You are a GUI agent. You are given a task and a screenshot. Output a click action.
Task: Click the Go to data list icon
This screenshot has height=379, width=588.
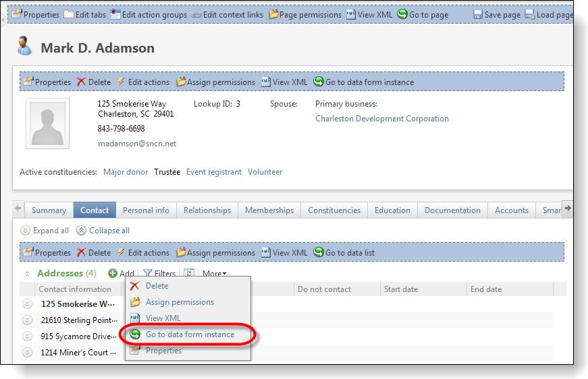click(319, 252)
